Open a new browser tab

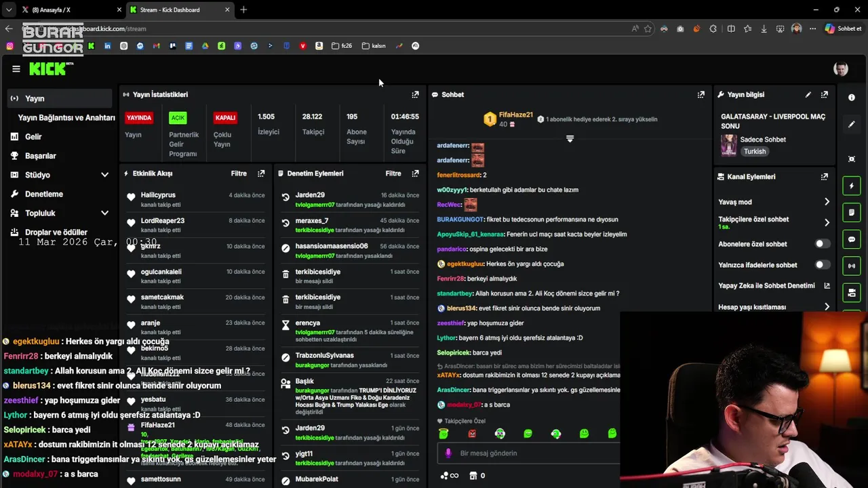tap(243, 10)
